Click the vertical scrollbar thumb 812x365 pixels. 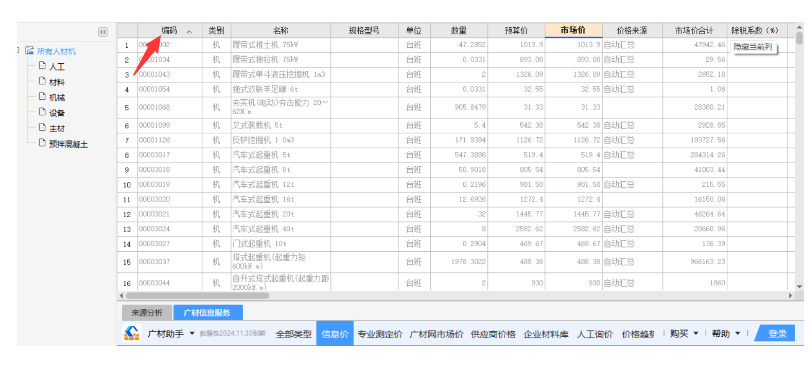tap(799, 37)
